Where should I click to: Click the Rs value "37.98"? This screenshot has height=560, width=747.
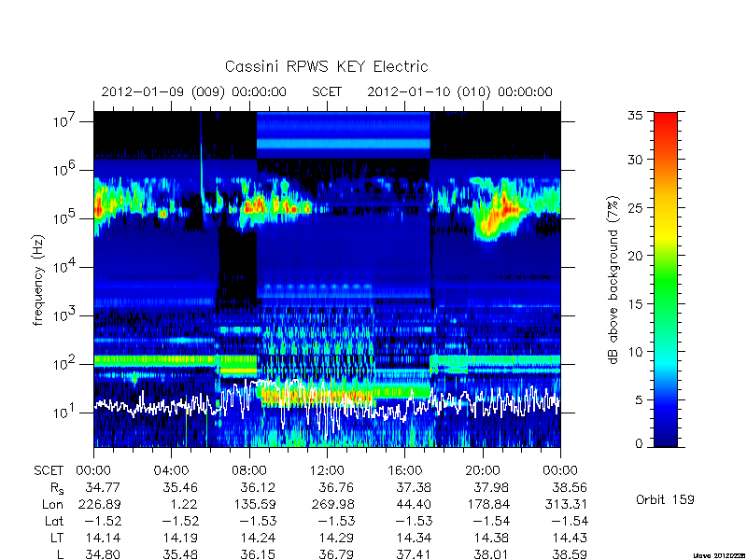(x=492, y=487)
